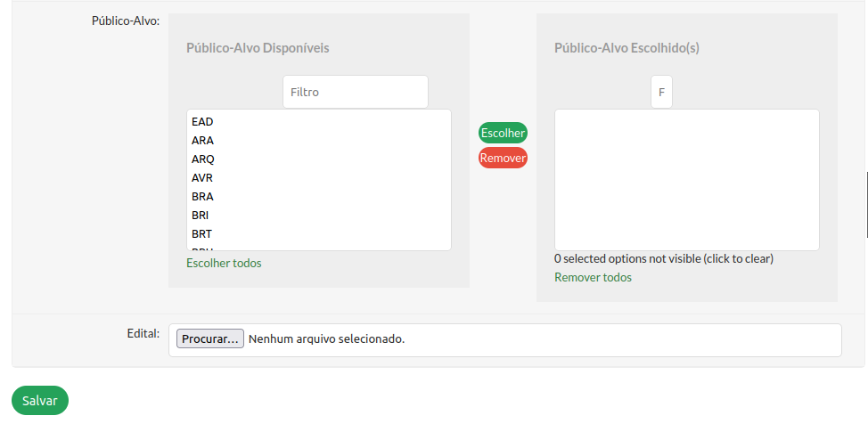Image resolution: width=868 pixels, height=432 pixels.
Task: Click the red Remover button
Action: coord(503,159)
